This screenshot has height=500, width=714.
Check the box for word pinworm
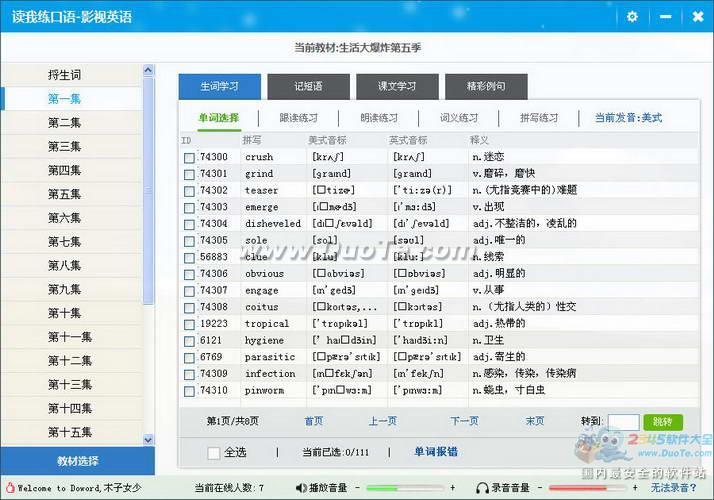click(x=189, y=391)
